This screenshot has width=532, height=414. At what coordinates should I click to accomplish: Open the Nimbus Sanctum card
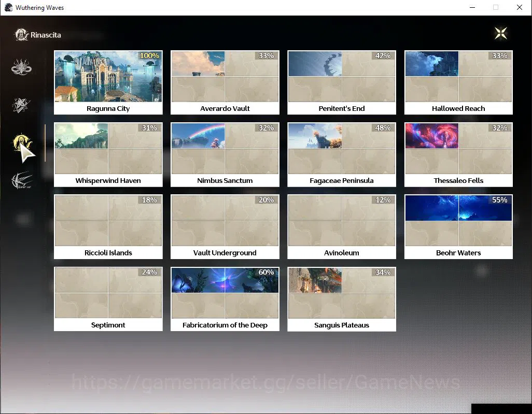[225, 154]
